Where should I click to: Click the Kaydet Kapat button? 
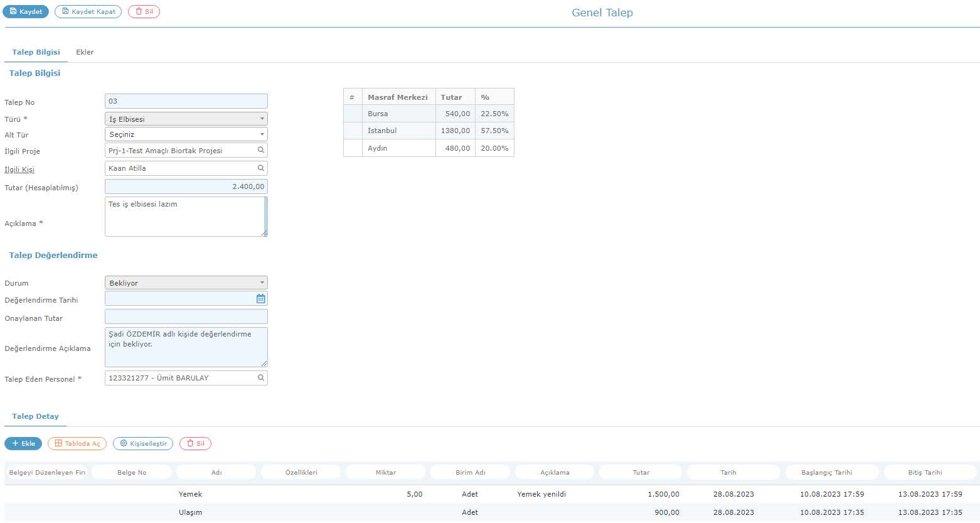click(88, 11)
